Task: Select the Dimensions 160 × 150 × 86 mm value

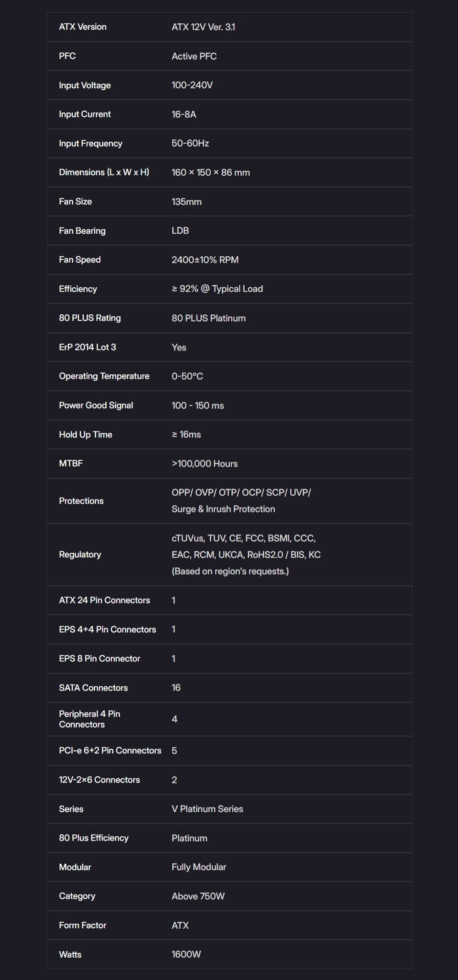Action: point(211,172)
